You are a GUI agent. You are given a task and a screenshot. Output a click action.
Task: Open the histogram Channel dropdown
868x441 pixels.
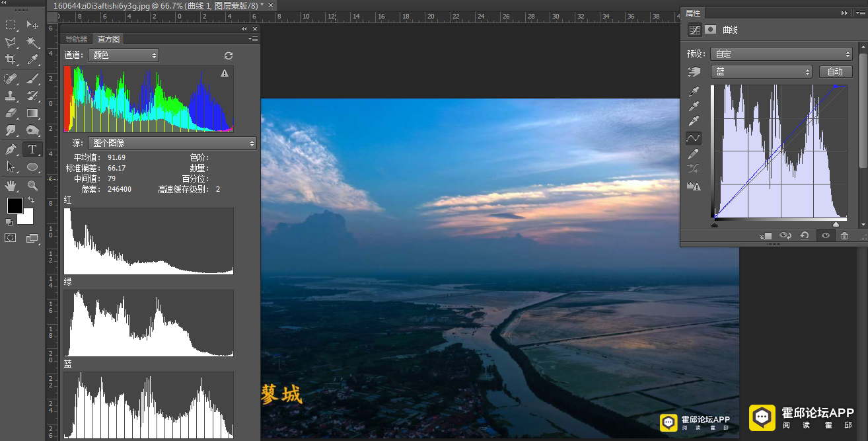124,56
